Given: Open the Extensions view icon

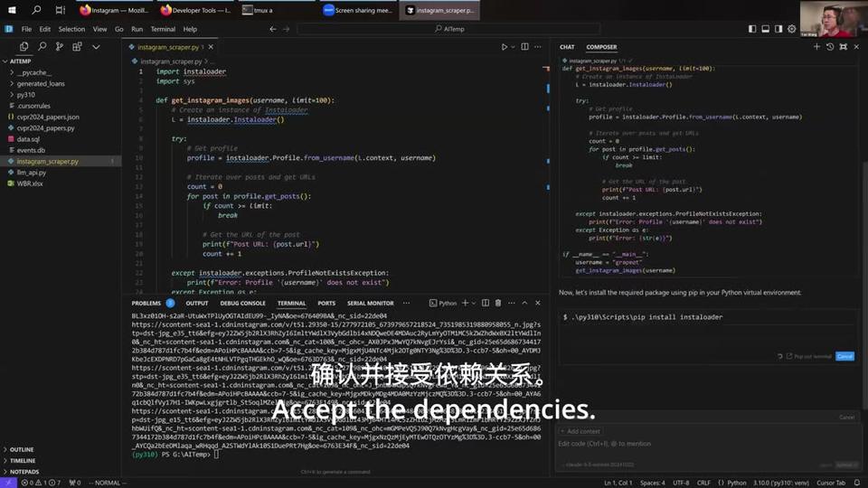Looking at the screenshot, I should pos(77,47).
